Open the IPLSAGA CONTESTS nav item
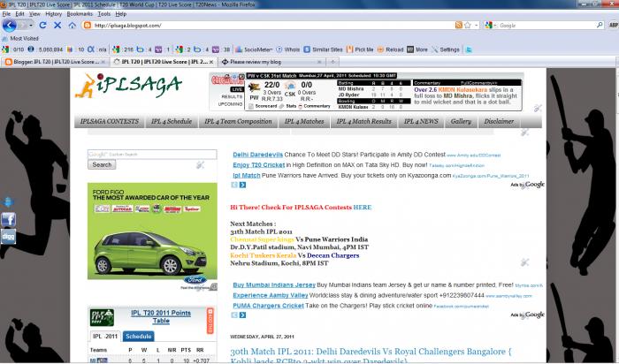Screen dimensions: 619x364 pos(110,121)
